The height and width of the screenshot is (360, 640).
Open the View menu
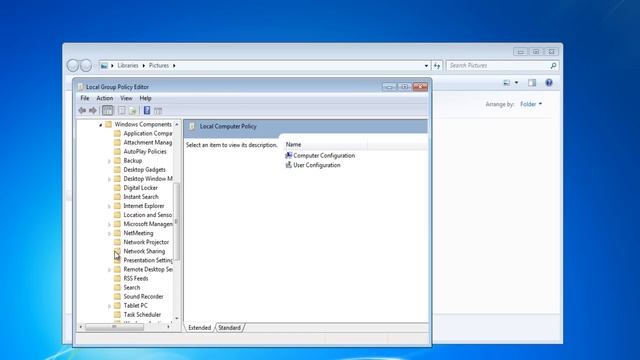[x=126, y=98]
